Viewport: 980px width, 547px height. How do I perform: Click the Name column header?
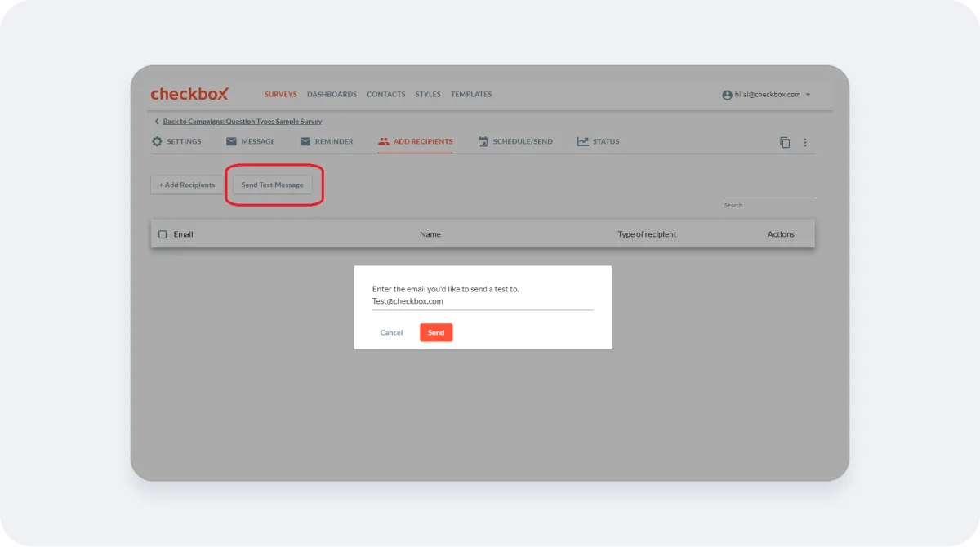430,234
